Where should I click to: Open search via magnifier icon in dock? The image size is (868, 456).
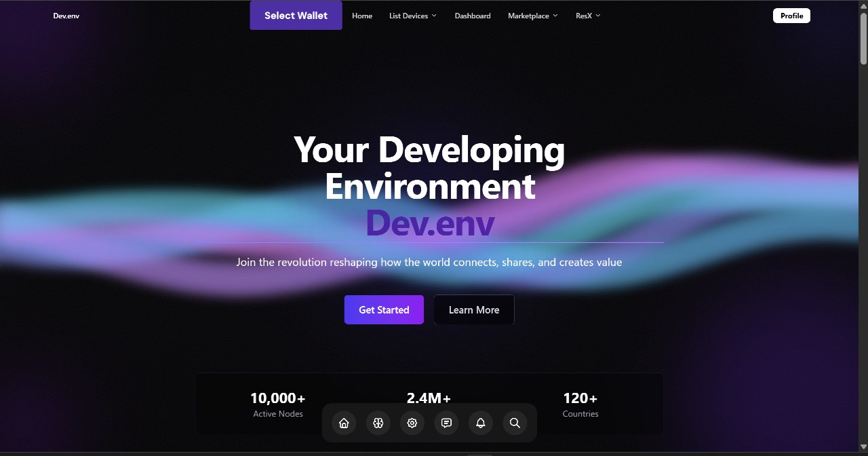515,423
